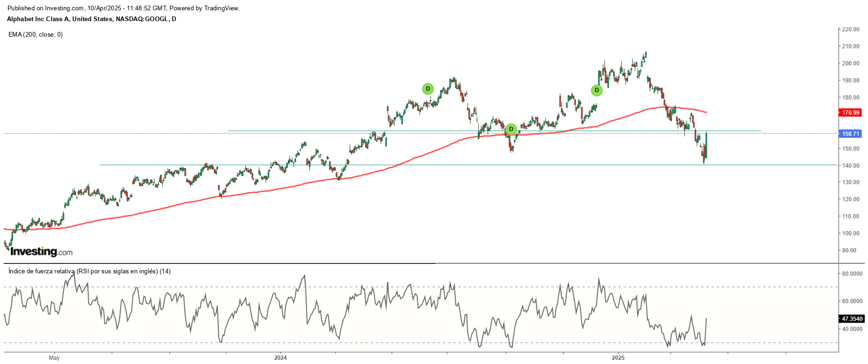Click the Índice de fuerza relativa RSI legend
This screenshot has width=868, height=364.
pyautogui.click(x=90, y=271)
